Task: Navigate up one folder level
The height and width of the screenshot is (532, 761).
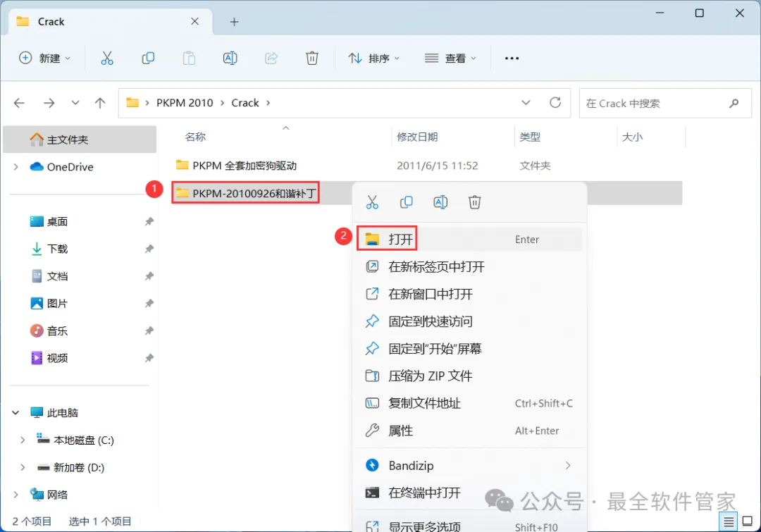Action: coord(100,103)
